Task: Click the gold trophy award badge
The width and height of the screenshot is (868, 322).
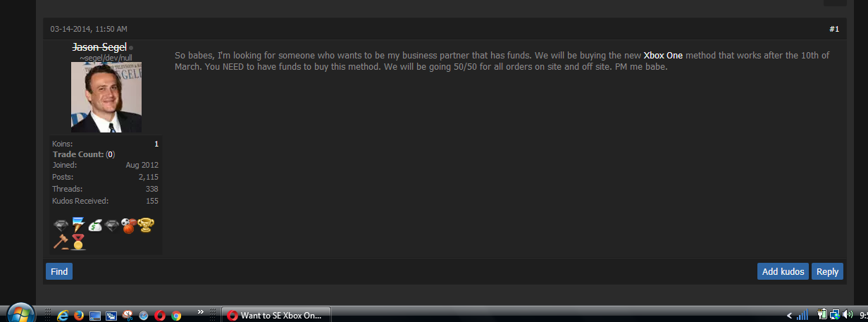Action: click(146, 225)
